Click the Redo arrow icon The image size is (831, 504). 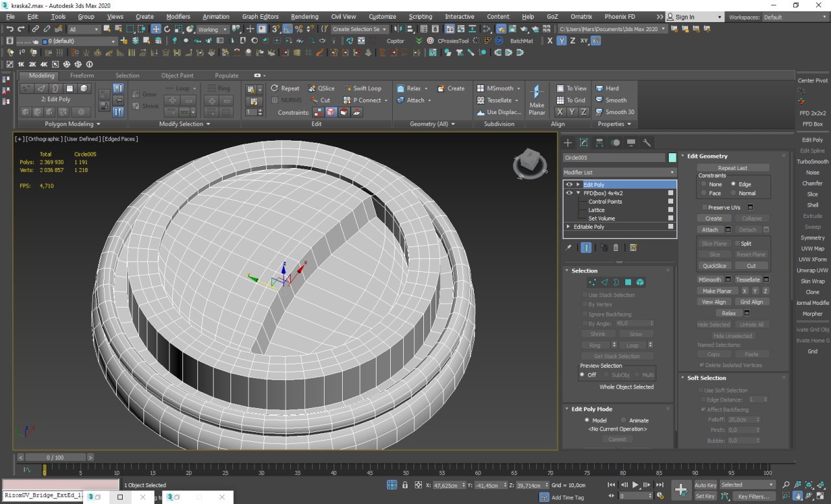pos(21,29)
